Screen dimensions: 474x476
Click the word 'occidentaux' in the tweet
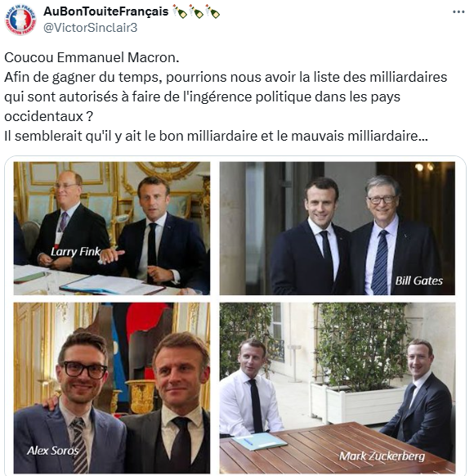pos(43,116)
